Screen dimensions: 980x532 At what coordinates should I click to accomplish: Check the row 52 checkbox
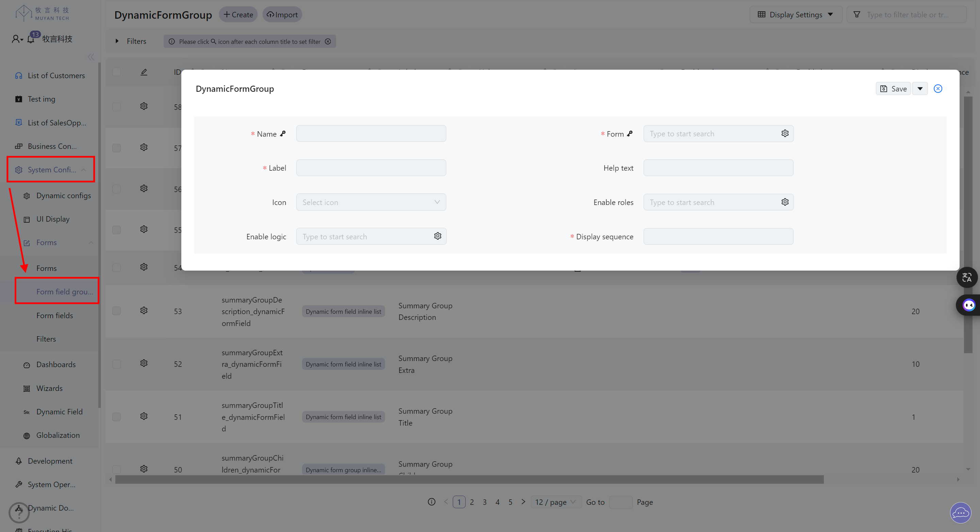116,364
